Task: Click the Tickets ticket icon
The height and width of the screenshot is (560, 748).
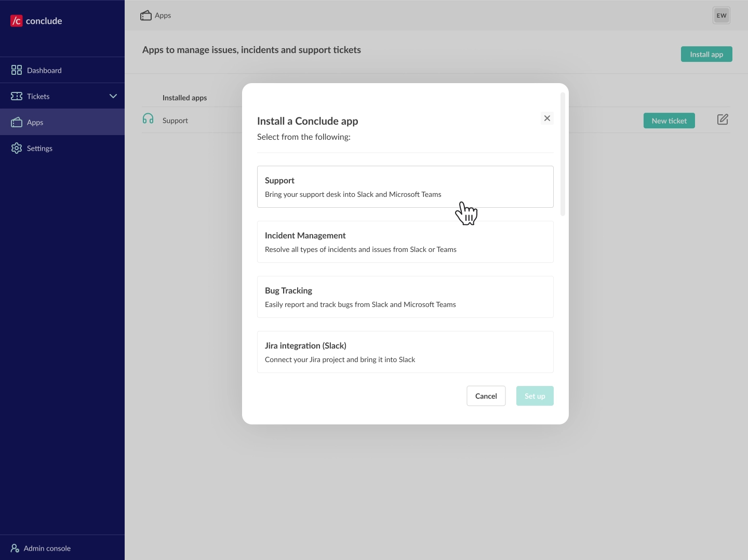Action: click(17, 96)
